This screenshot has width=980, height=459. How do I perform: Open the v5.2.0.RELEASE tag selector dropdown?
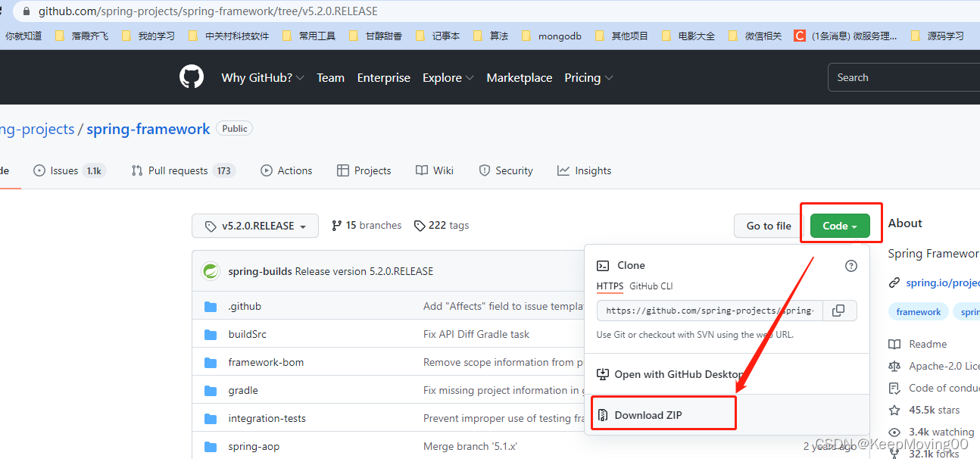pos(255,226)
